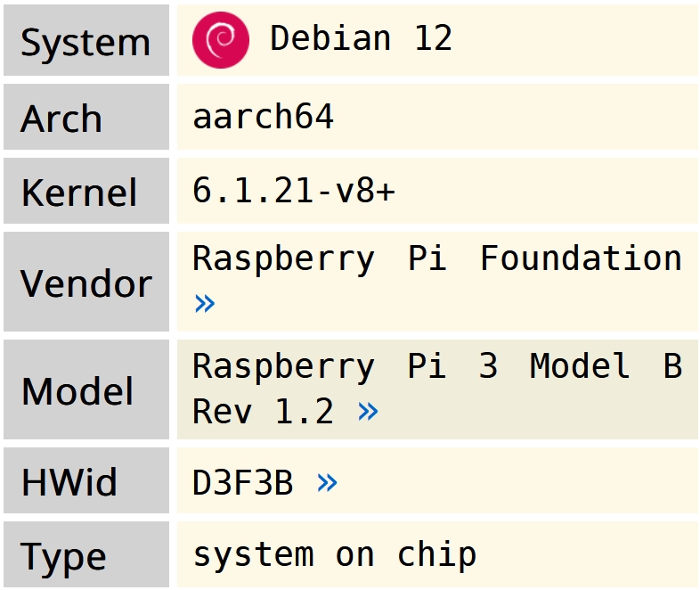Select the 'D3F3B' hardware ID
This screenshot has height=590, width=700.
pyautogui.click(x=243, y=483)
